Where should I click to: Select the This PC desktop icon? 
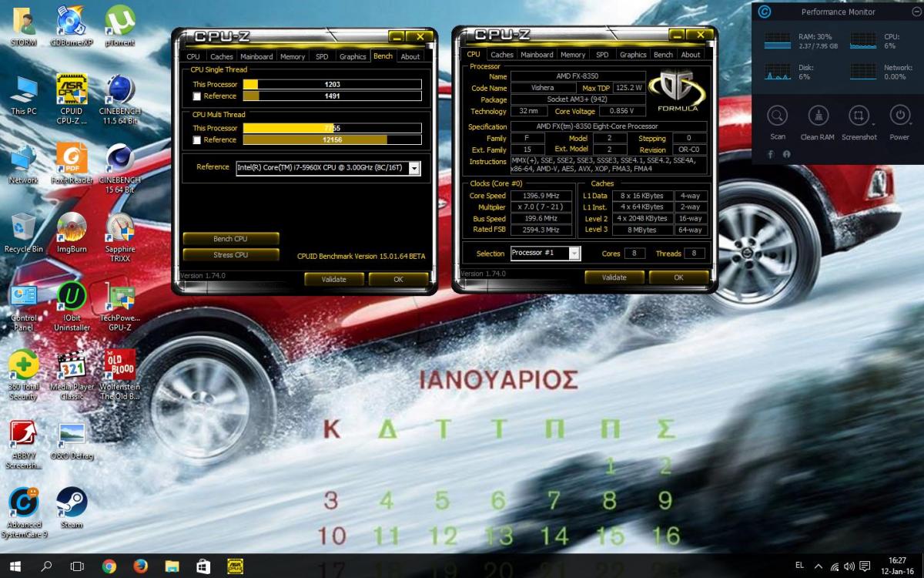(24, 96)
